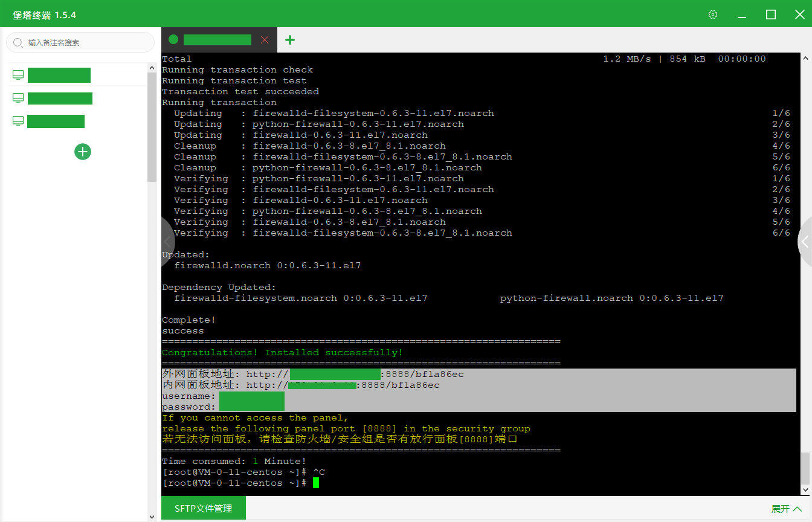The height and width of the screenshot is (522, 812).
Task: Click the server list scrollbar thumb
Action: pos(152,127)
